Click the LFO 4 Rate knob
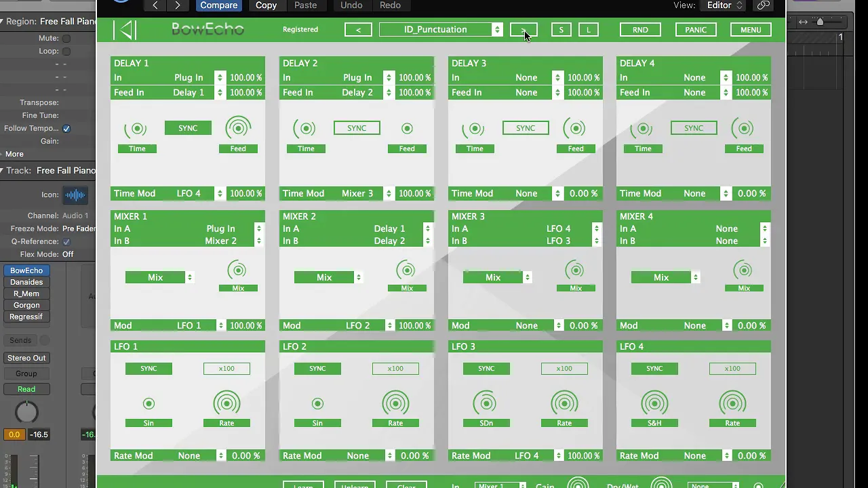Image resolution: width=868 pixels, height=488 pixels. point(732,403)
